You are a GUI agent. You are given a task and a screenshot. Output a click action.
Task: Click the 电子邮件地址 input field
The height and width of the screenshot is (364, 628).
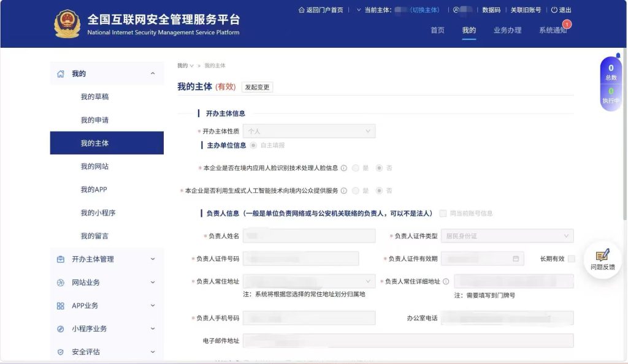pos(408,341)
